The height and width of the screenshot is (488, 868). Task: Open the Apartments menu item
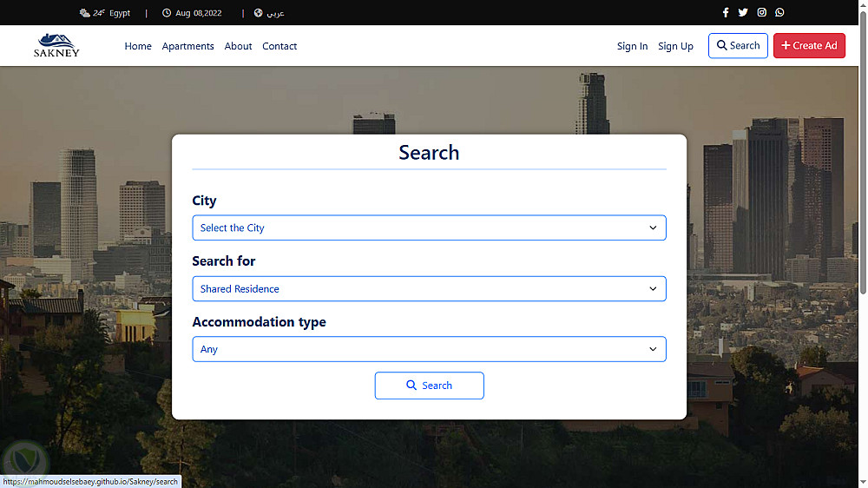tap(187, 46)
